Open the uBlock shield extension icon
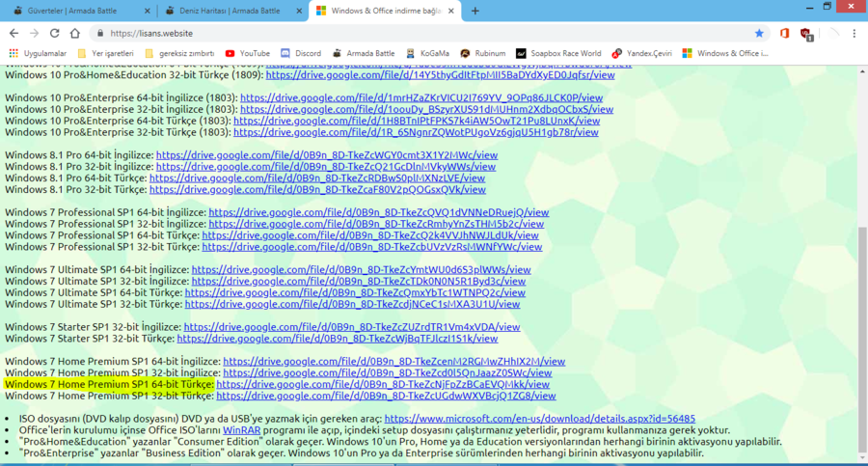868x466 pixels. pyautogui.click(x=806, y=35)
